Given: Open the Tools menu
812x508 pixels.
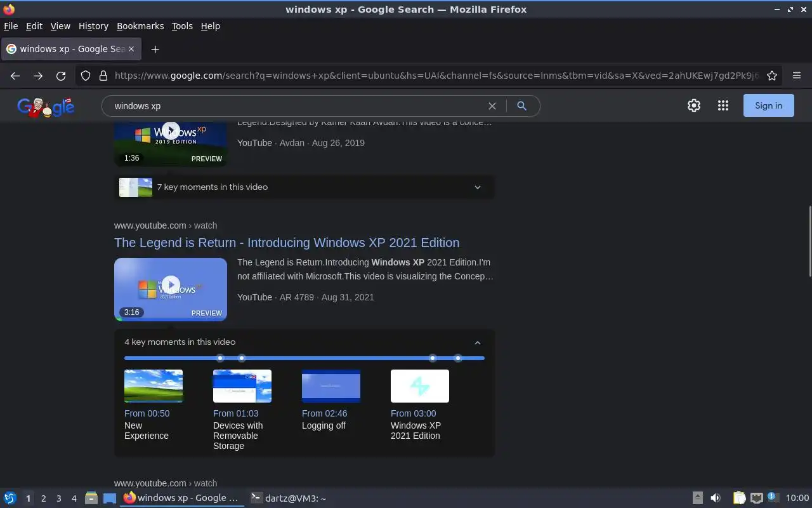Looking at the screenshot, I should pos(182,26).
